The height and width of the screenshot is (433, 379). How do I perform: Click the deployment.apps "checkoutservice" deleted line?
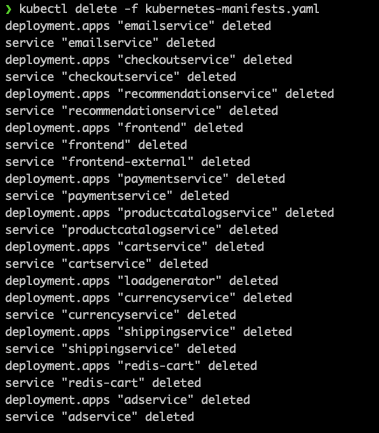149,60
